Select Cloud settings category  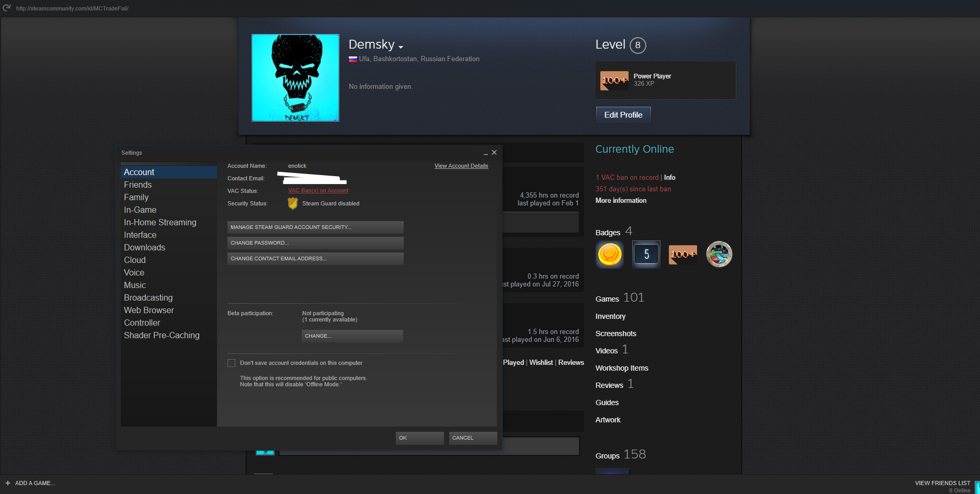click(169, 260)
